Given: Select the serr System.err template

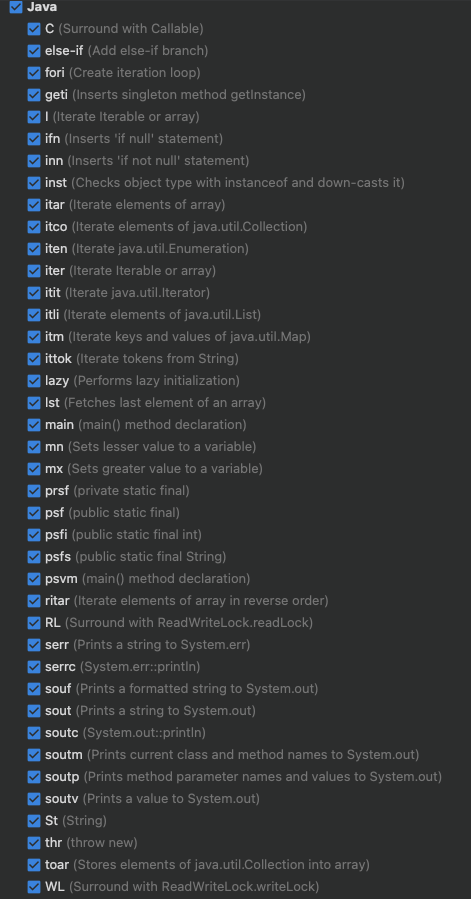Looking at the screenshot, I should [x=147, y=644].
